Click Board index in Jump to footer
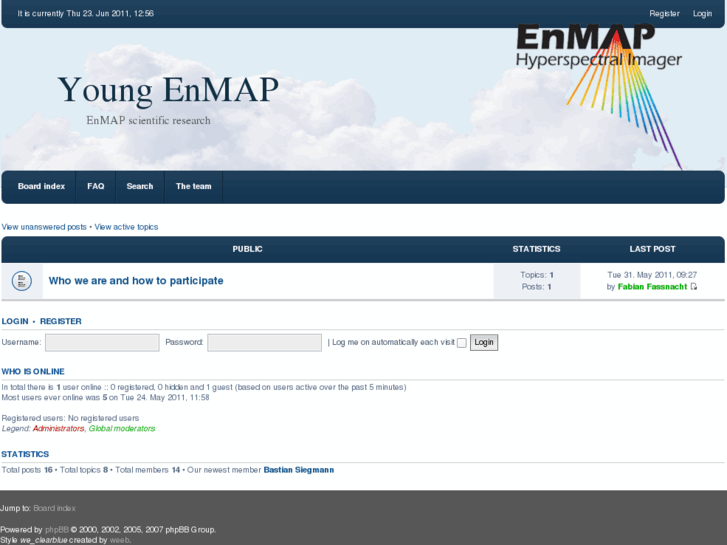727x545 pixels. pyautogui.click(x=54, y=508)
